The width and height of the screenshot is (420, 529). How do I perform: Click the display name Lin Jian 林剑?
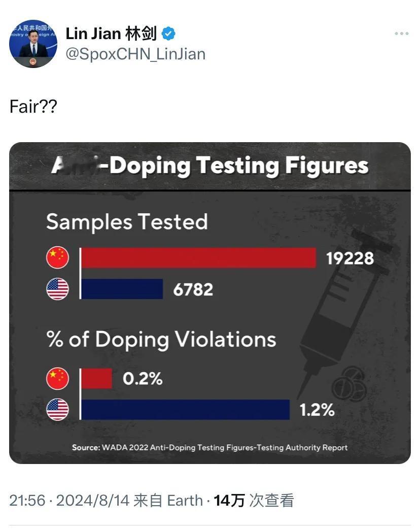[x=111, y=34]
